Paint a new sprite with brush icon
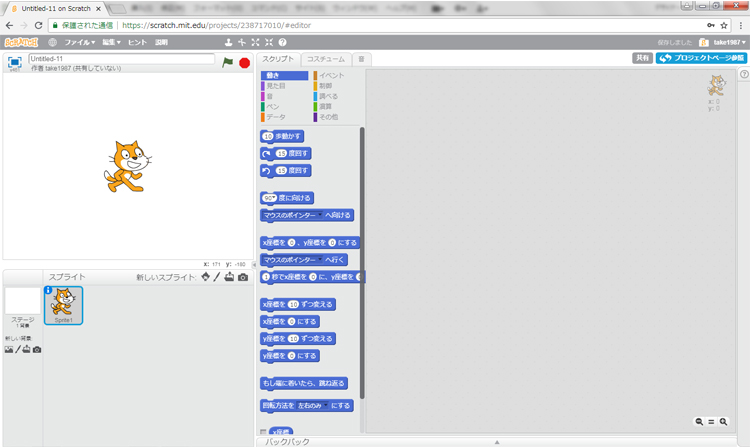 coord(217,277)
